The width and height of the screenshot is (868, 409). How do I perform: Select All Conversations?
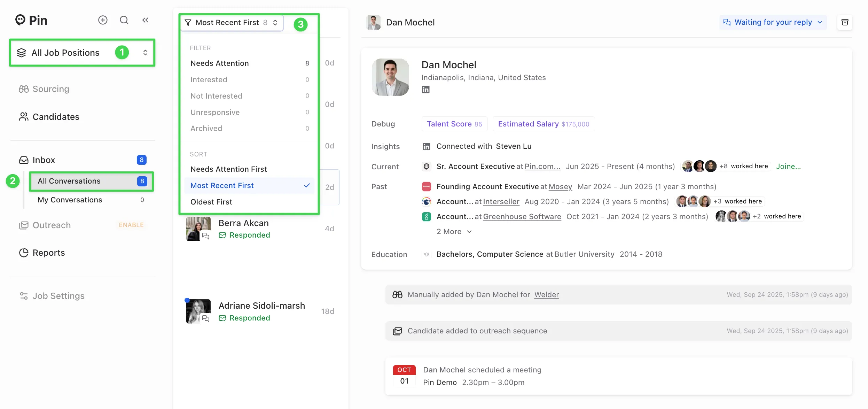[x=91, y=181]
